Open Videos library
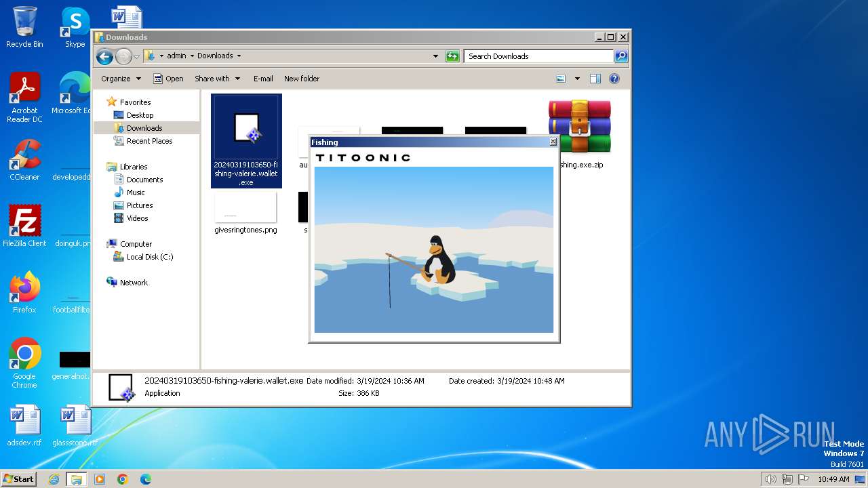868x488 pixels. (x=137, y=218)
